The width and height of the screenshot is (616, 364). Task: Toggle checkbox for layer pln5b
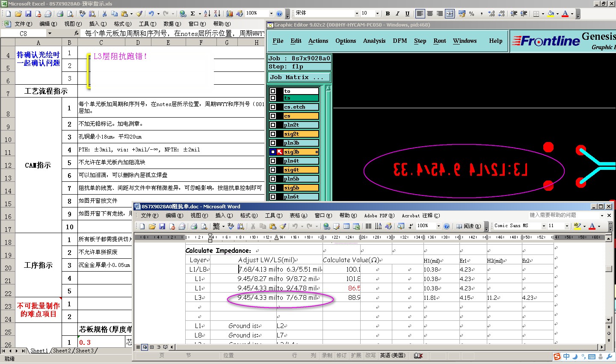(x=273, y=179)
